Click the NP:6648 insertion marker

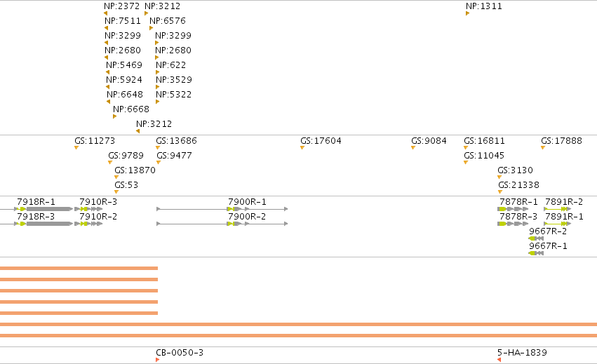pos(109,102)
